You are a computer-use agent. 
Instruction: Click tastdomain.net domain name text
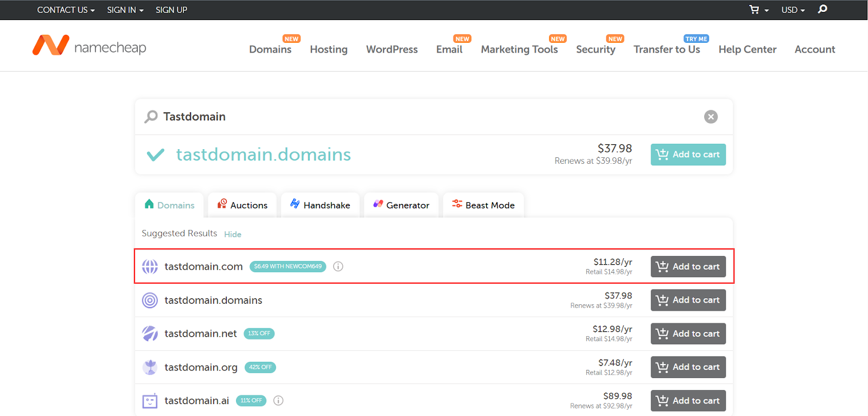[x=201, y=334]
